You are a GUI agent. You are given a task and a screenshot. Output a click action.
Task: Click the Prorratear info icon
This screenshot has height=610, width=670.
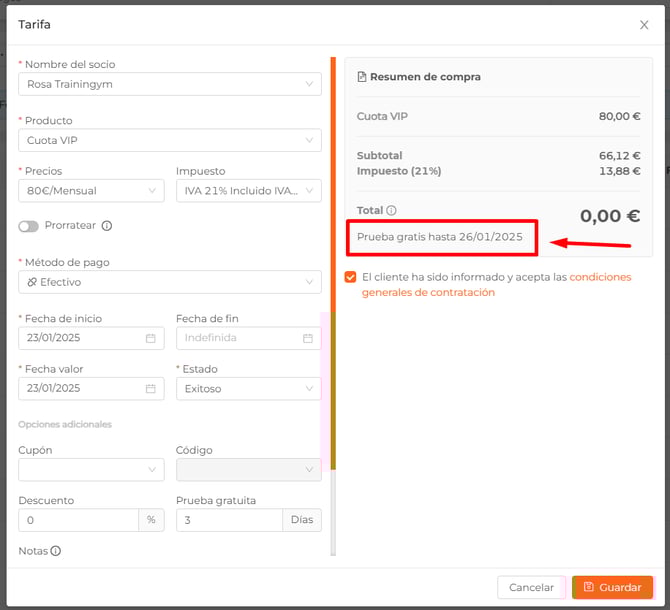coord(107,226)
